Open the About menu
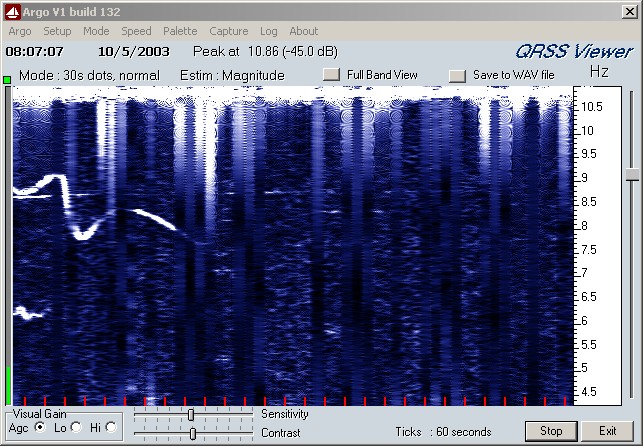 click(x=303, y=31)
